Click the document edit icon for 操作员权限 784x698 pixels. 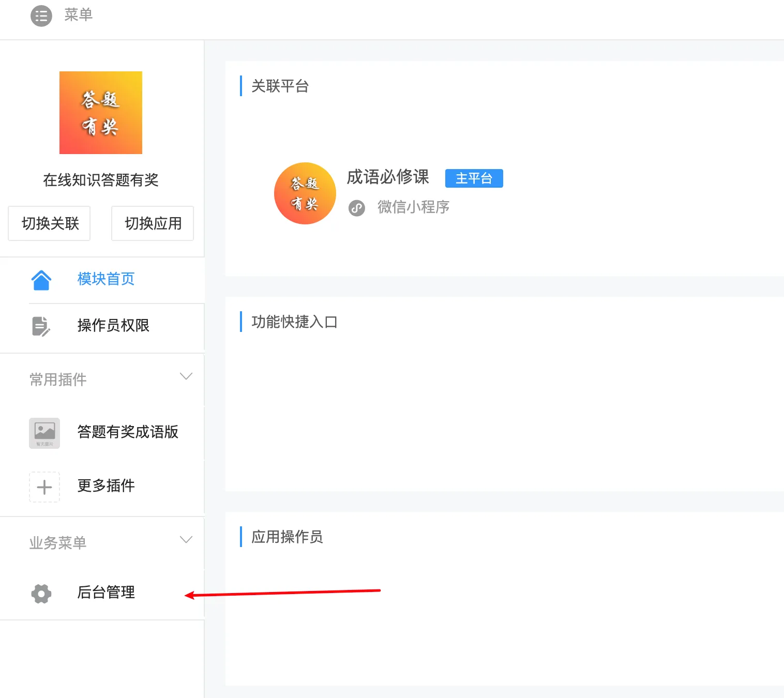click(x=41, y=326)
